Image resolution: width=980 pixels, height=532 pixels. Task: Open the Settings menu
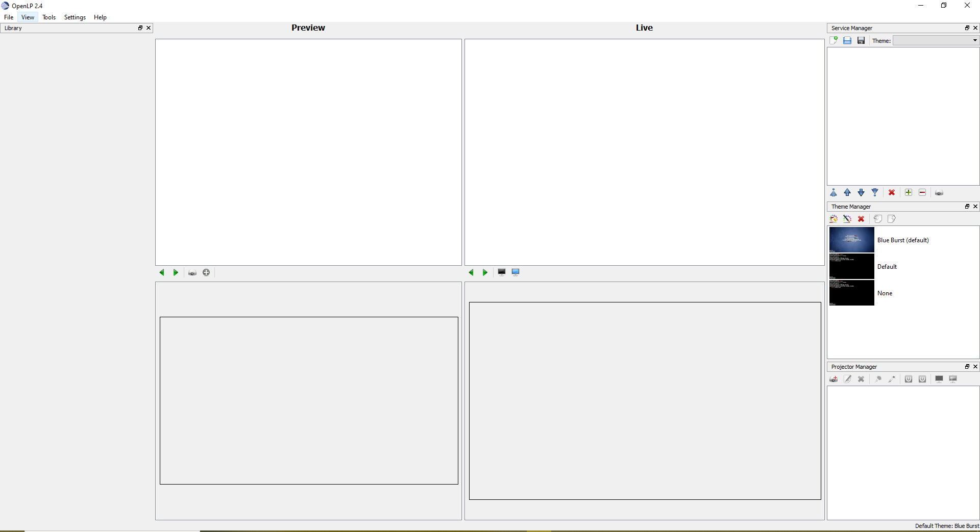(x=75, y=17)
